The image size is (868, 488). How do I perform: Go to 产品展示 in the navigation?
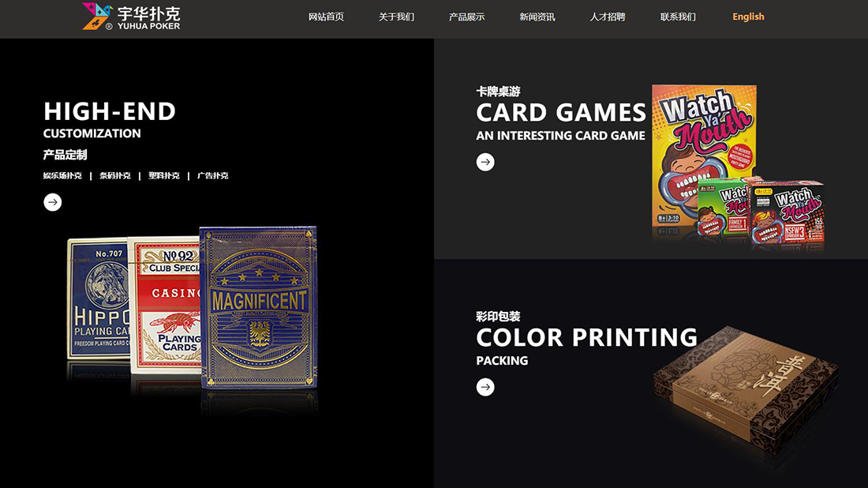(466, 17)
